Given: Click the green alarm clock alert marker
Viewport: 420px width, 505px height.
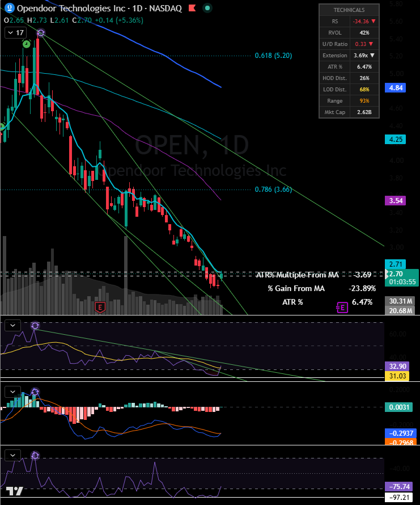Looking at the screenshot, I should click(27, 44).
